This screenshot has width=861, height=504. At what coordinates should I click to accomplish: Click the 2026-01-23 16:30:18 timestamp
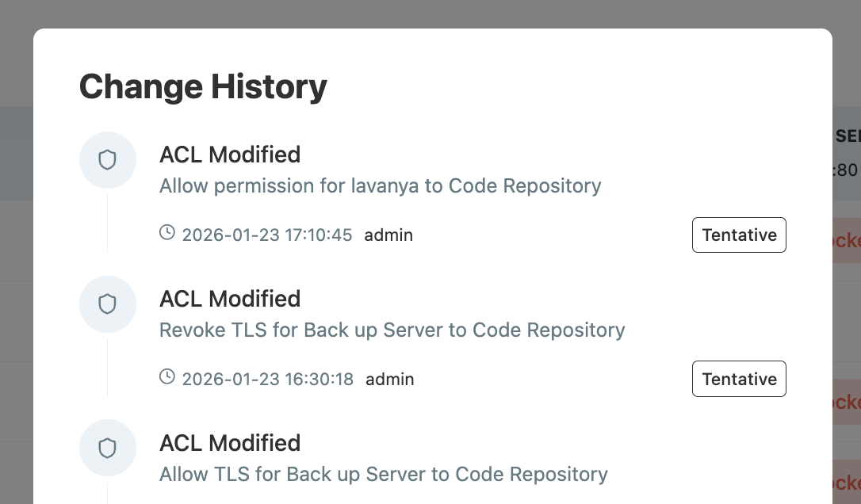tap(268, 380)
